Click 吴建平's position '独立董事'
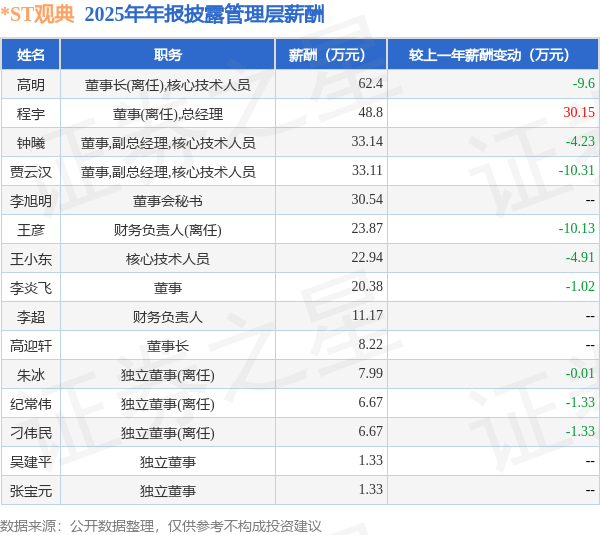The width and height of the screenshot is (600, 535). tap(168, 462)
